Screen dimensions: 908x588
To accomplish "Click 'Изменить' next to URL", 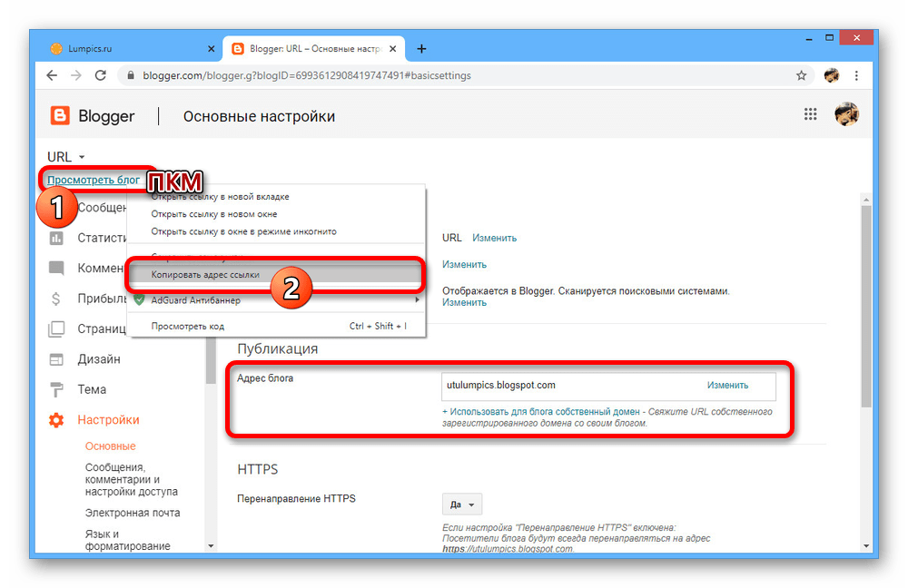I will [x=494, y=238].
